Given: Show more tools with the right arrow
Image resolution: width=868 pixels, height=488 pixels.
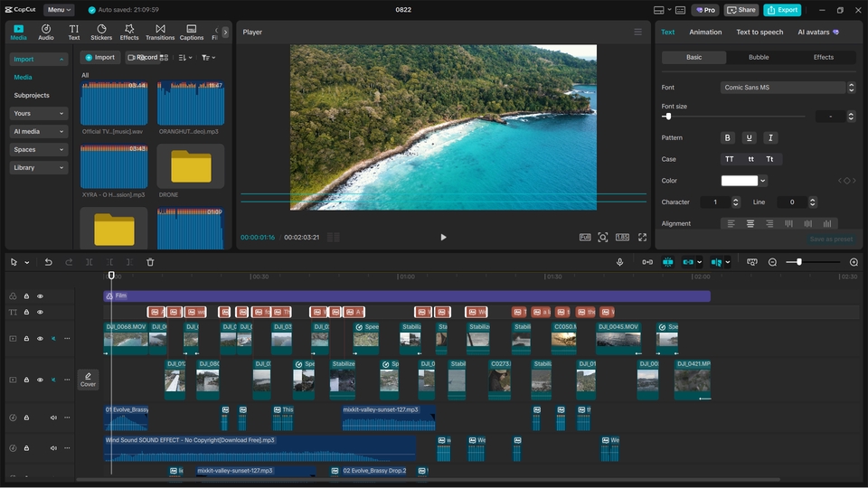Looking at the screenshot, I should pyautogui.click(x=225, y=33).
